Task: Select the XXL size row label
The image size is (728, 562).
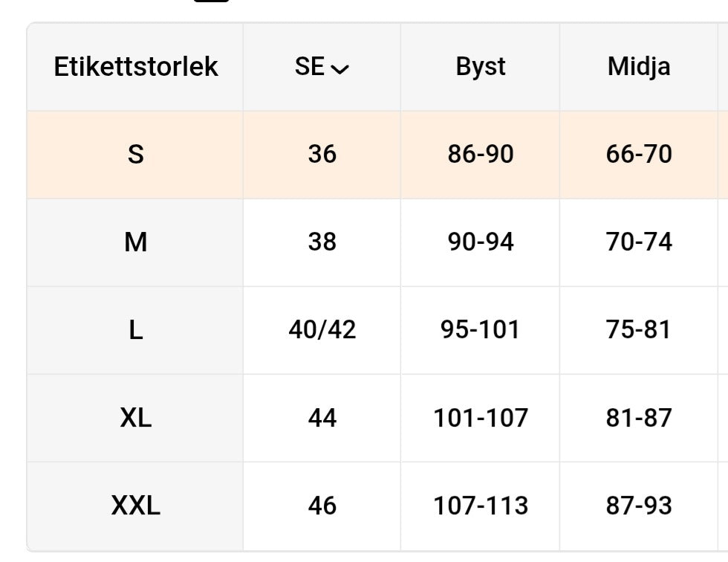Action: pos(135,506)
